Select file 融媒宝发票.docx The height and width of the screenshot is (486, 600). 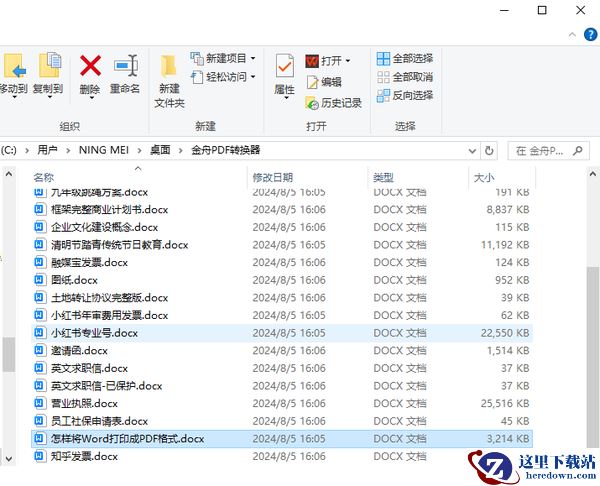click(282, 263)
